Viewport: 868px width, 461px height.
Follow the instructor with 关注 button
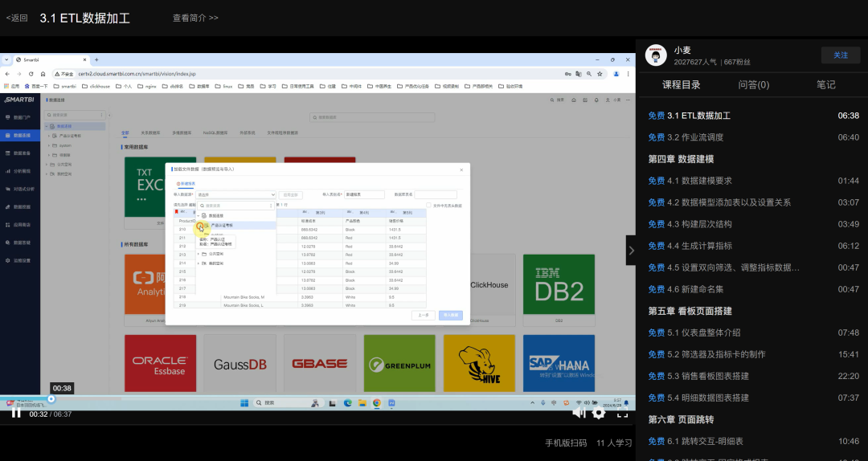coord(841,55)
